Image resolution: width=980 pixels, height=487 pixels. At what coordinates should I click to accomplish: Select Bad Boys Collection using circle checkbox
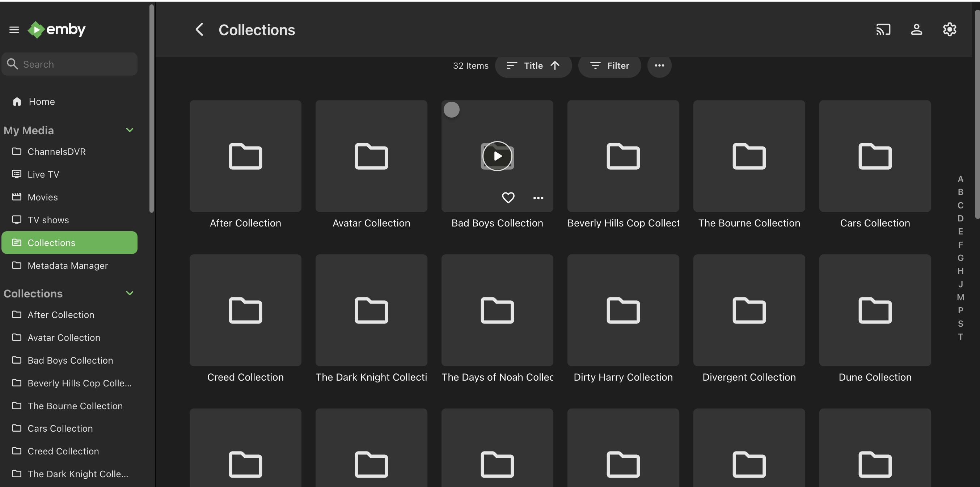click(x=452, y=110)
